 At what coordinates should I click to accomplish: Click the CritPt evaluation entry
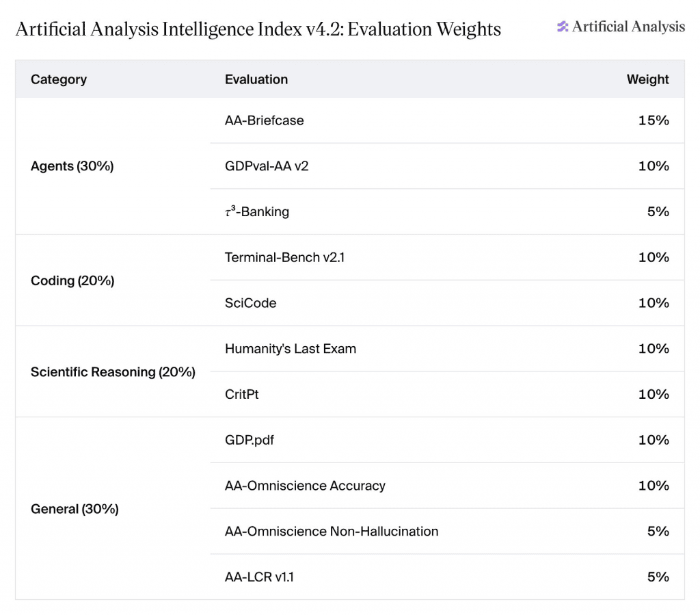pos(241,394)
